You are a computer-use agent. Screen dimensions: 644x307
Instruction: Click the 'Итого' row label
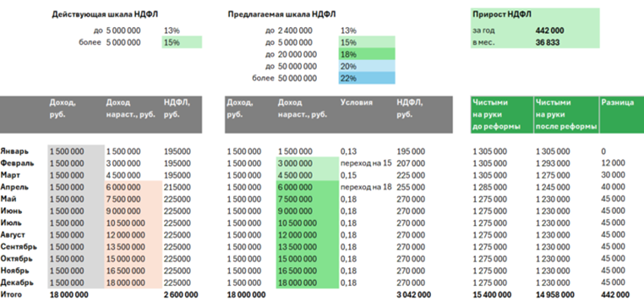click(x=11, y=294)
